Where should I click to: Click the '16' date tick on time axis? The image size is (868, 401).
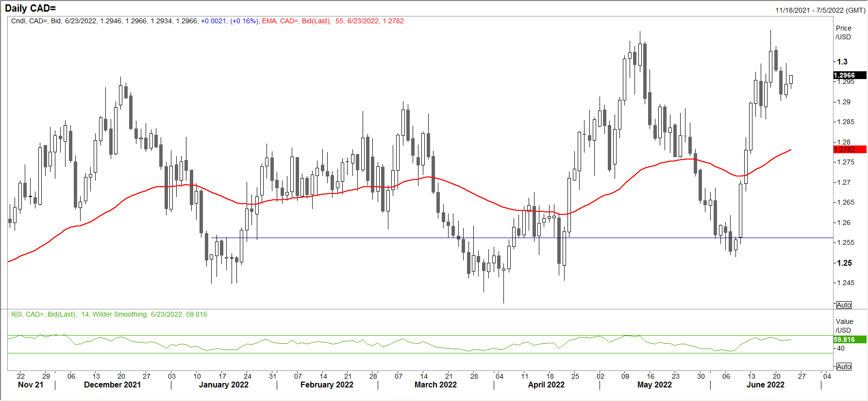[x=651, y=376]
